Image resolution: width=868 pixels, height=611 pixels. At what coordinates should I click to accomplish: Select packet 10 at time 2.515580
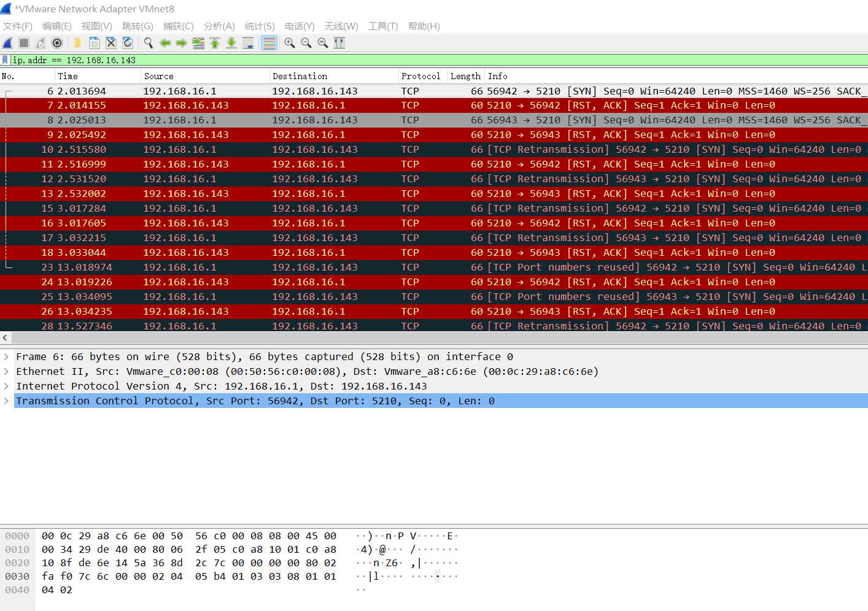click(434, 150)
